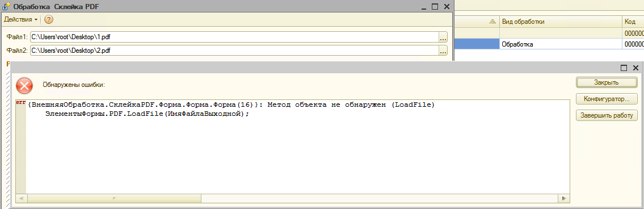Maximize the Склейка PDF window

(x=435, y=6)
